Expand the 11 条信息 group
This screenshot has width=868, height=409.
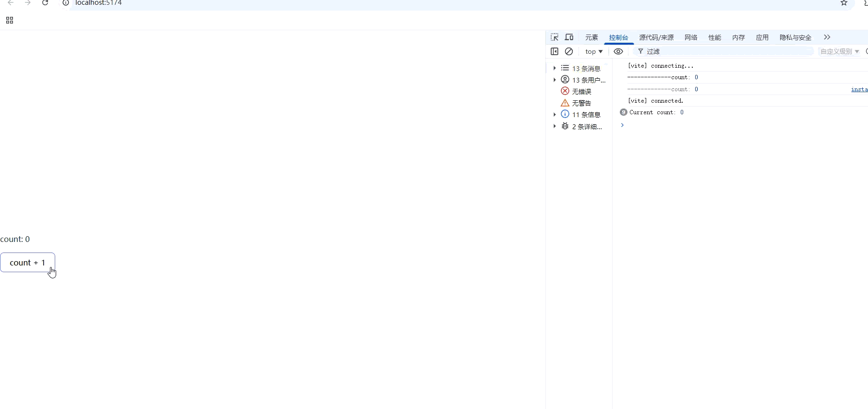tap(555, 114)
